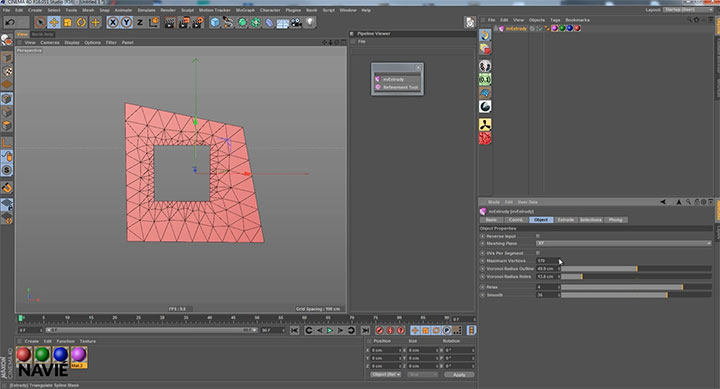This screenshot has width=720, height=389.
Task: Go to the end of the animation
Action: [365, 330]
